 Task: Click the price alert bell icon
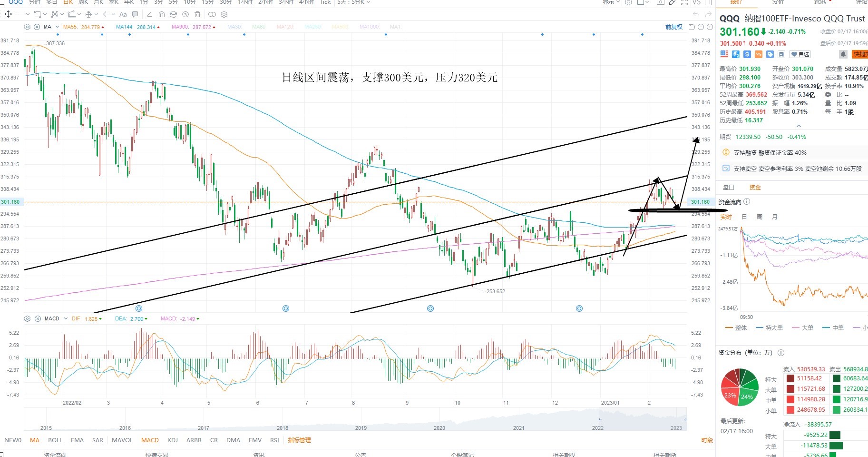pos(843,54)
